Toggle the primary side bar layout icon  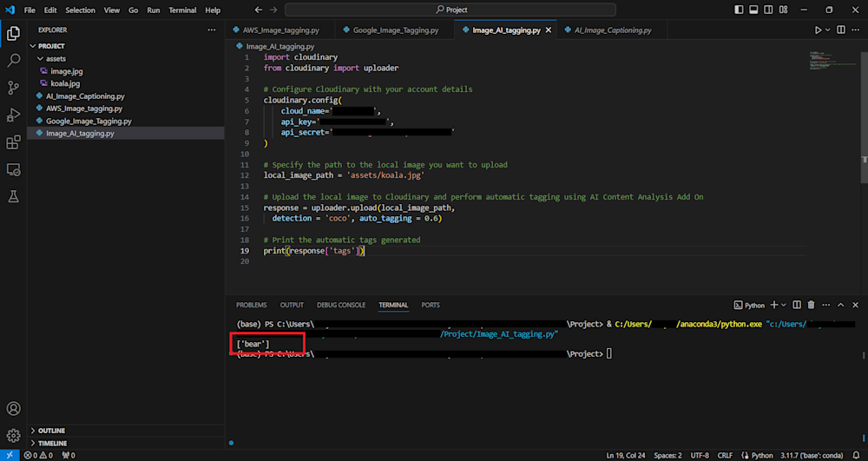739,10
